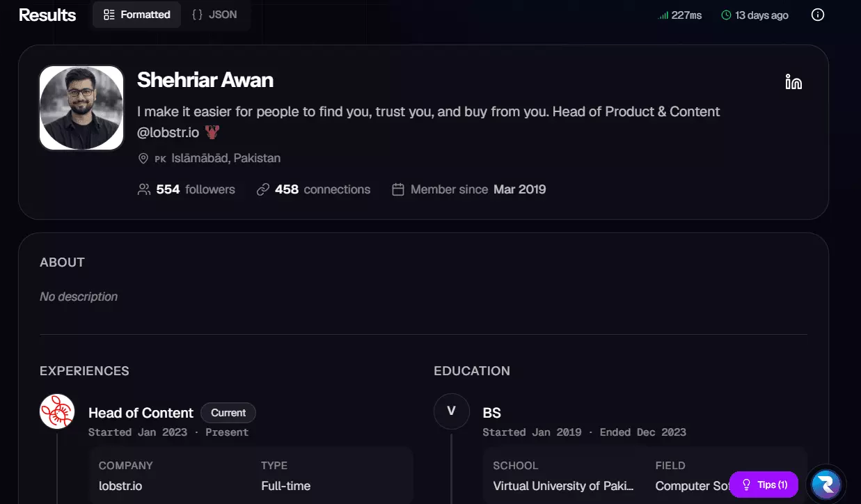Image resolution: width=861 pixels, height=504 pixels.
Task: Click the Full-time type value
Action: pos(286,486)
